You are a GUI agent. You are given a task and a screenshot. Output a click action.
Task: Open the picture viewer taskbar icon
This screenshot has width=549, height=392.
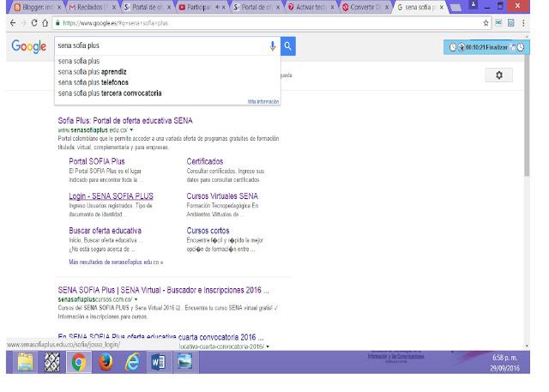click(x=184, y=362)
